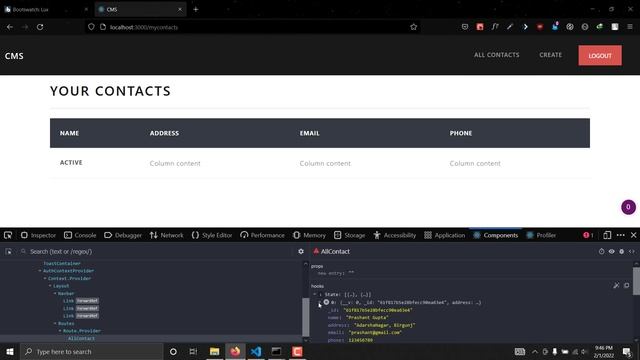Image resolution: width=640 pixels, height=360 pixels.
Task: Click the ACTIVE table row cell
Action: [71, 162]
